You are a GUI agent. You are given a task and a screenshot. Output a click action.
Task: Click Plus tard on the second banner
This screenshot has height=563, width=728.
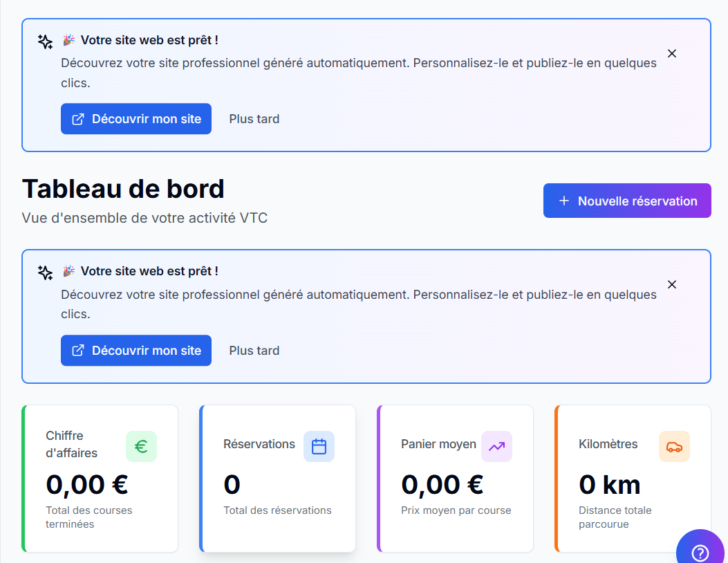(254, 350)
